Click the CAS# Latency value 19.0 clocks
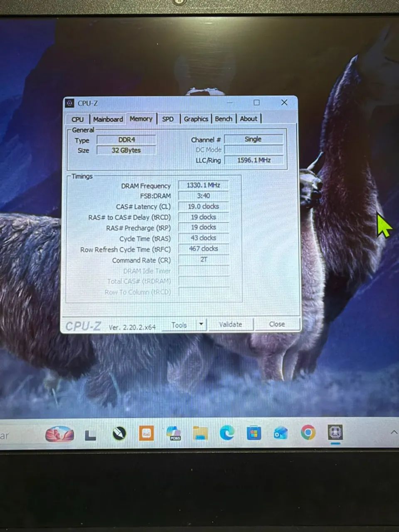This screenshot has width=399, height=532. (203, 207)
